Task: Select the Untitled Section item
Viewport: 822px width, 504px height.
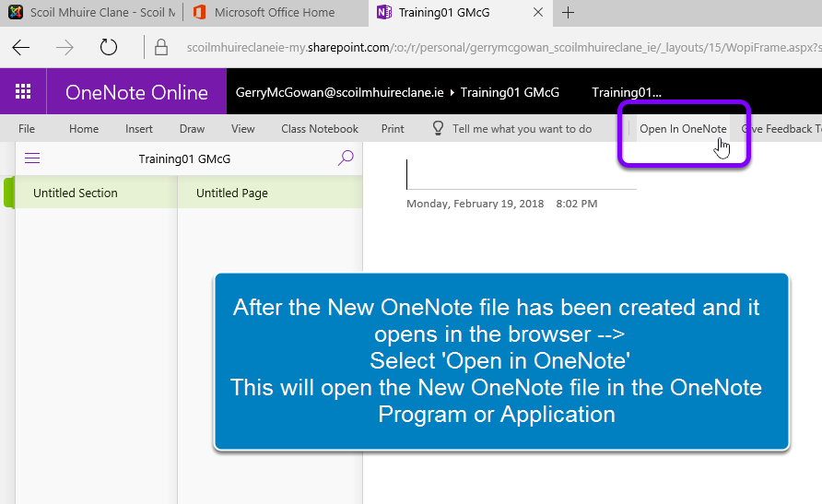Action: (x=96, y=193)
